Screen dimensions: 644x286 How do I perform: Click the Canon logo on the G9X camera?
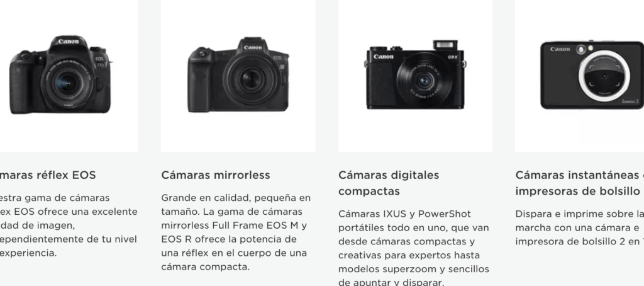click(x=383, y=57)
